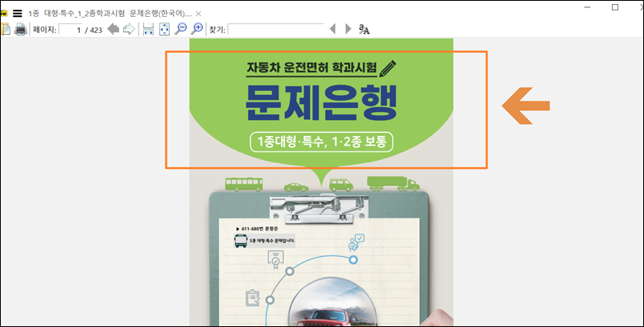Close the document tab
The image size is (644, 327).
(198, 14)
